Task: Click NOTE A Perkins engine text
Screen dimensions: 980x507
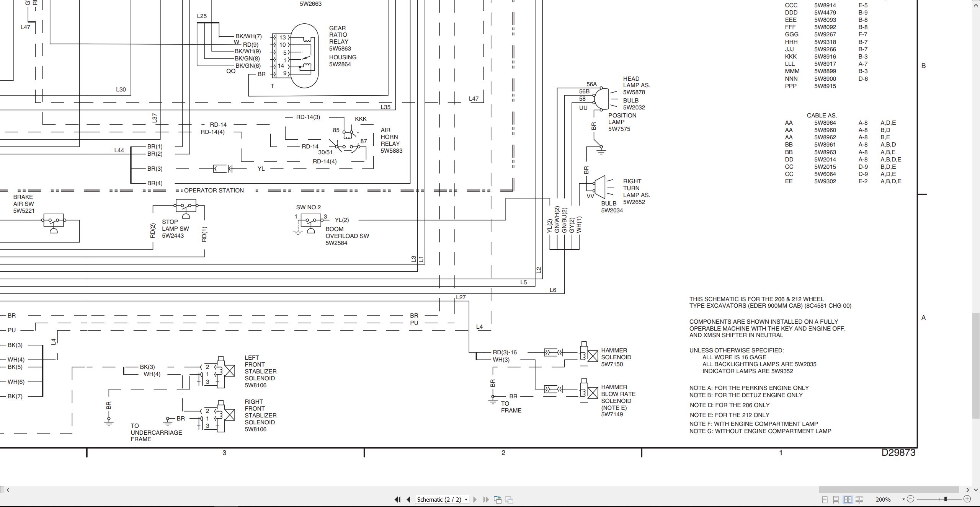Action: click(x=749, y=388)
